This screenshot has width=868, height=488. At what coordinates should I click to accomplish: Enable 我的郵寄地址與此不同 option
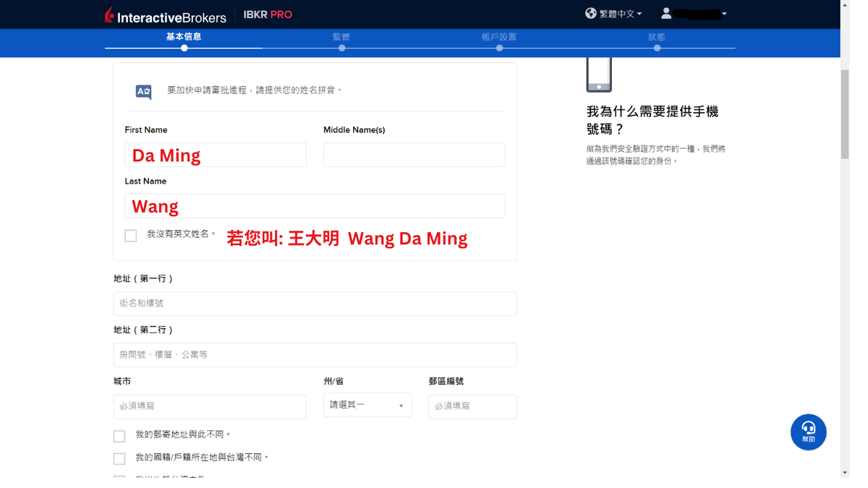[119, 435]
